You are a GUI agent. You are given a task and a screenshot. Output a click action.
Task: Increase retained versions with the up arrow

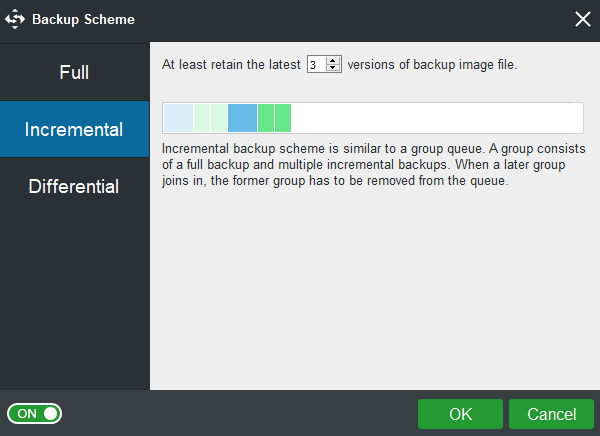click(333, 60)
